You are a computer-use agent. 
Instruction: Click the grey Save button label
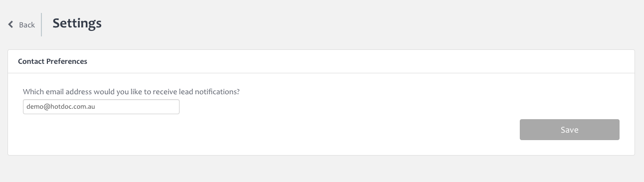click(x=569, y=130)
